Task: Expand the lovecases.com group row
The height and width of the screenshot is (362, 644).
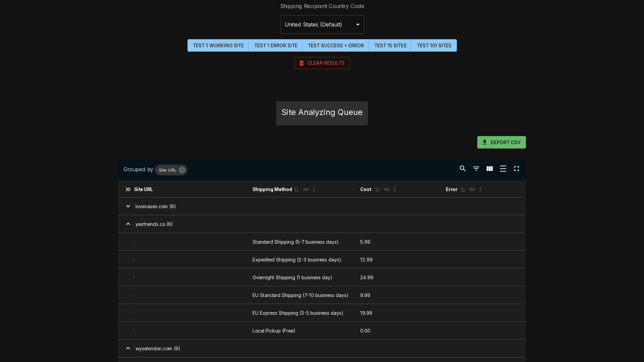Action: pos(128,206)
